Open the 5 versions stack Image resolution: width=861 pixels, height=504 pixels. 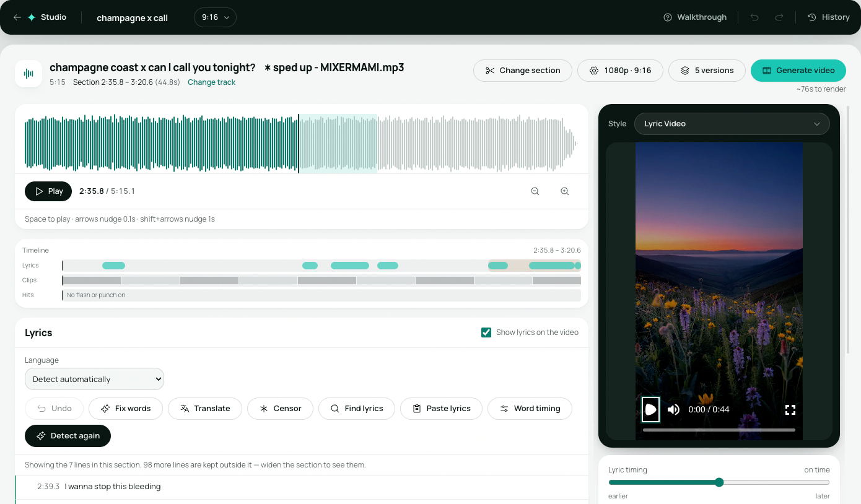coord(707,71)
